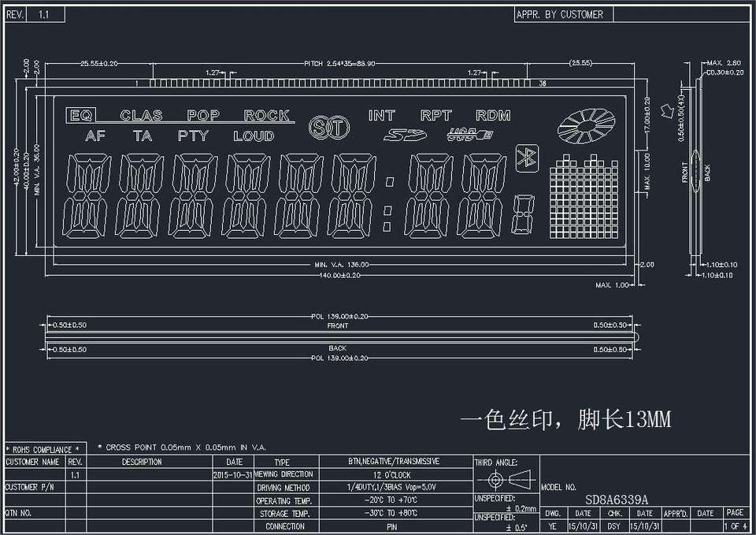Click the 17.00±0.20 vertical dimension

tap(647, 116)
